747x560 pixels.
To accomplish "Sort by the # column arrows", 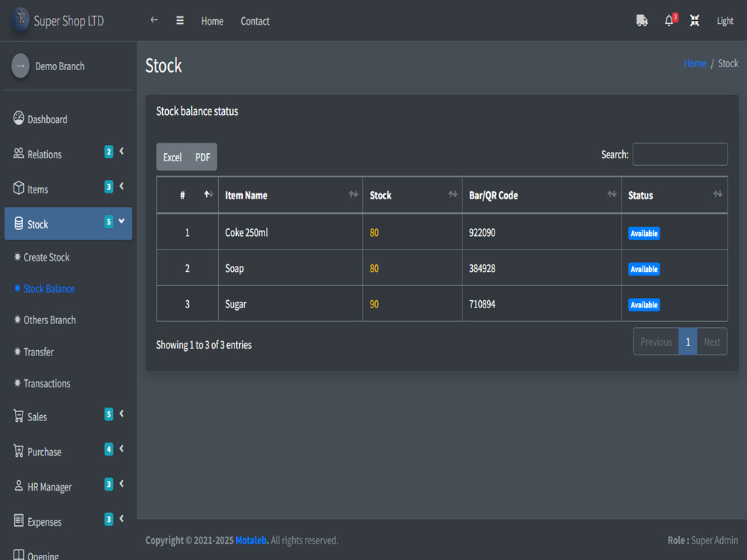I will 208,194.
